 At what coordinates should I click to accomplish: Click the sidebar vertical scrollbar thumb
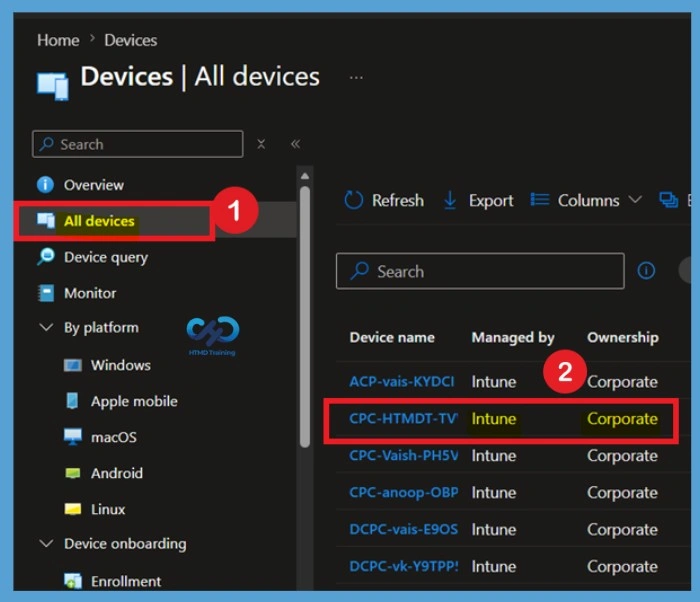tap(305, 317)
